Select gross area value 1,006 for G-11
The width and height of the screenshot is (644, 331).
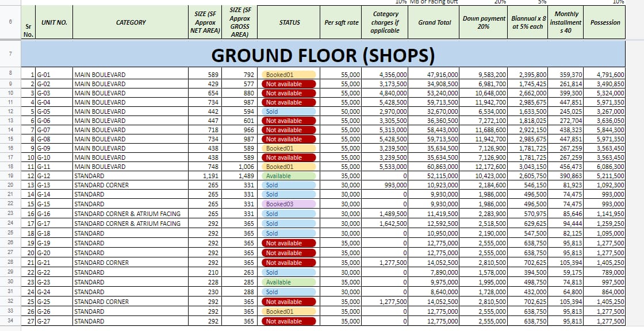240,167
